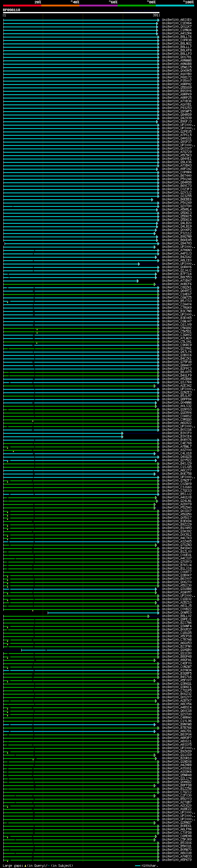The image size is (197, 868).
Task: Select label UniRef100_Q24LN1
Action: click(x=177, y=501)
